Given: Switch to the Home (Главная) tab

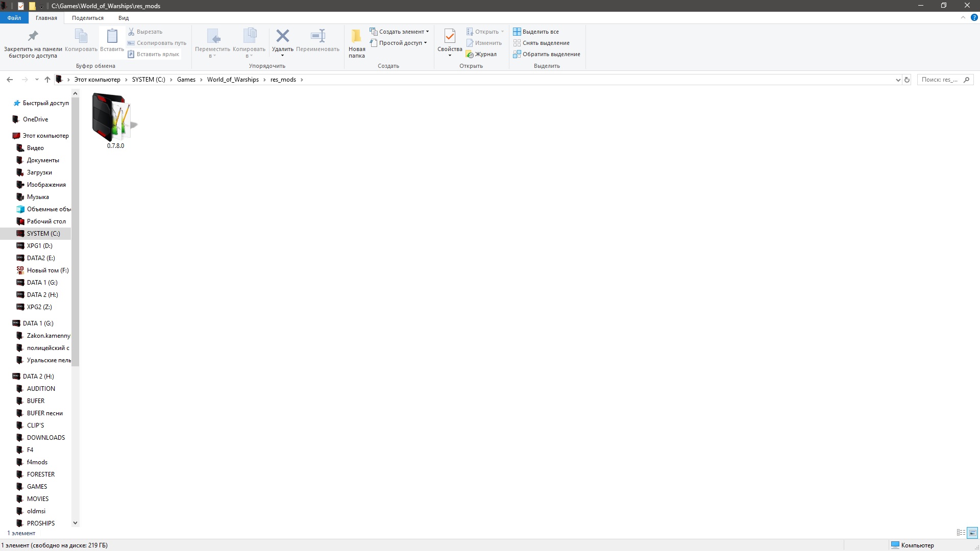Looking at the screenshot, I should (46, 18).
